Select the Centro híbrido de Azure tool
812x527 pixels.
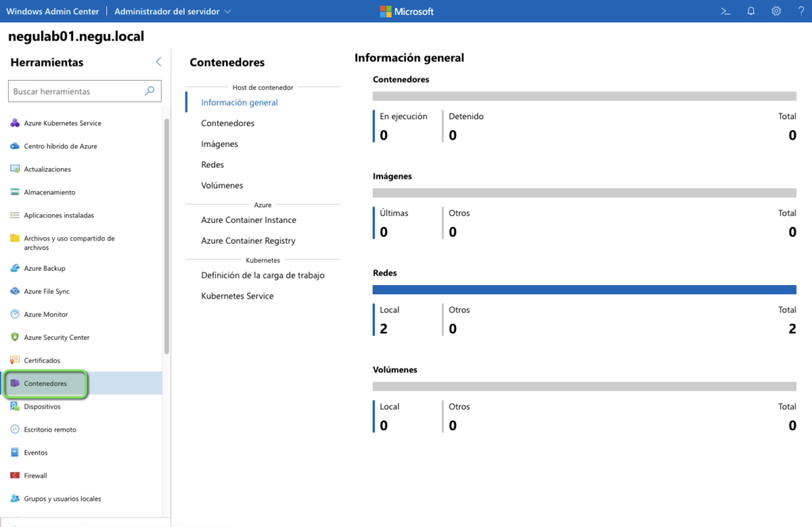tap(54, 146)
